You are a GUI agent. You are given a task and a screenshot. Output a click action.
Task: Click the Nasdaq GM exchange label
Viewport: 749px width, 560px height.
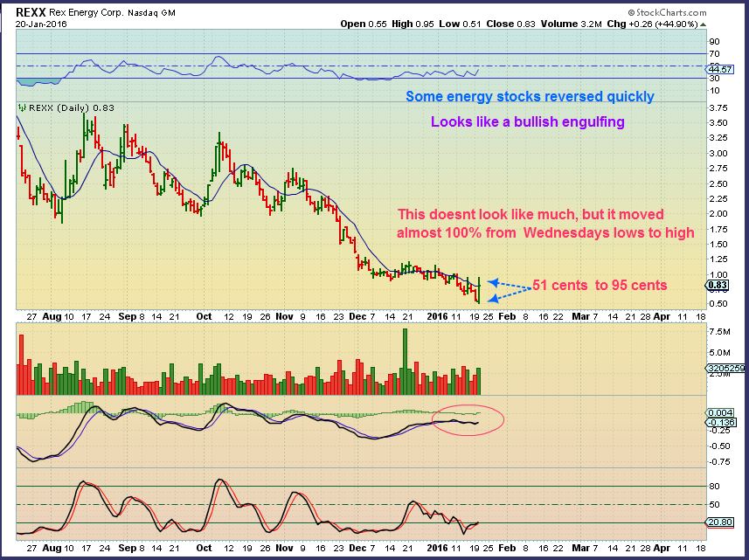(x=151, y=13)
